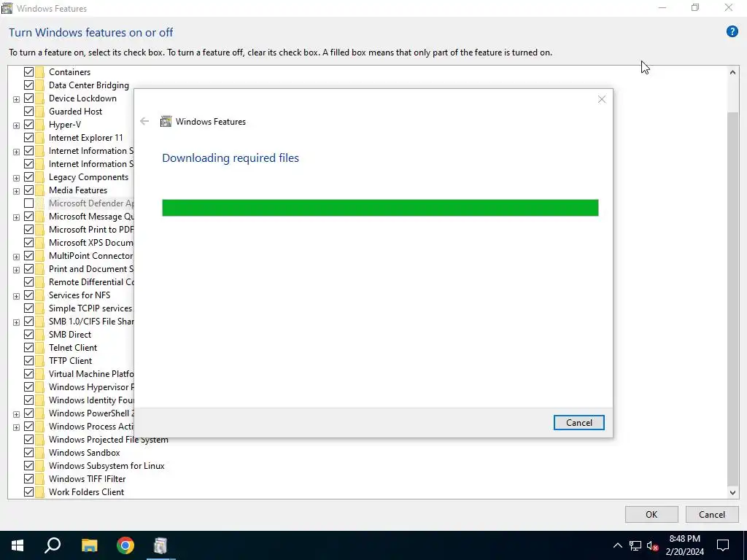Toggle Windows TIFF IFilter checkbox
The width and height of the screenshot is (747, 560).
tap(28, 479)
